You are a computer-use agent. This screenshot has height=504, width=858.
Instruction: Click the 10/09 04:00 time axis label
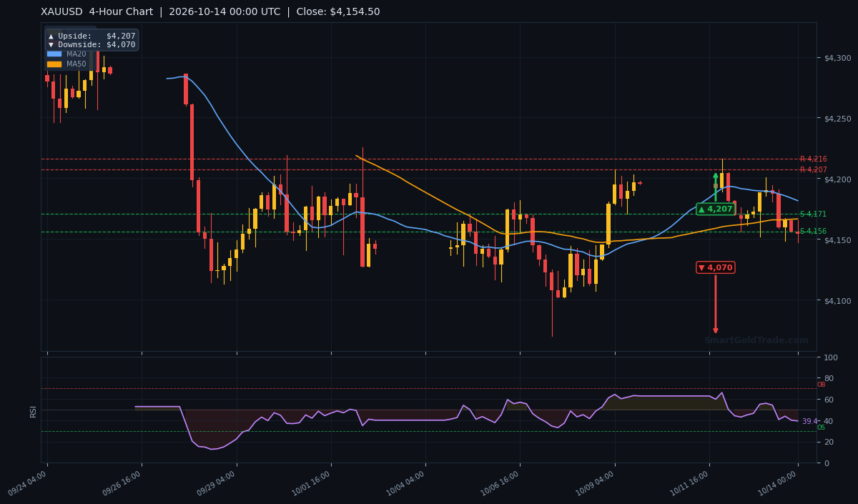click(x=596, y=483)
